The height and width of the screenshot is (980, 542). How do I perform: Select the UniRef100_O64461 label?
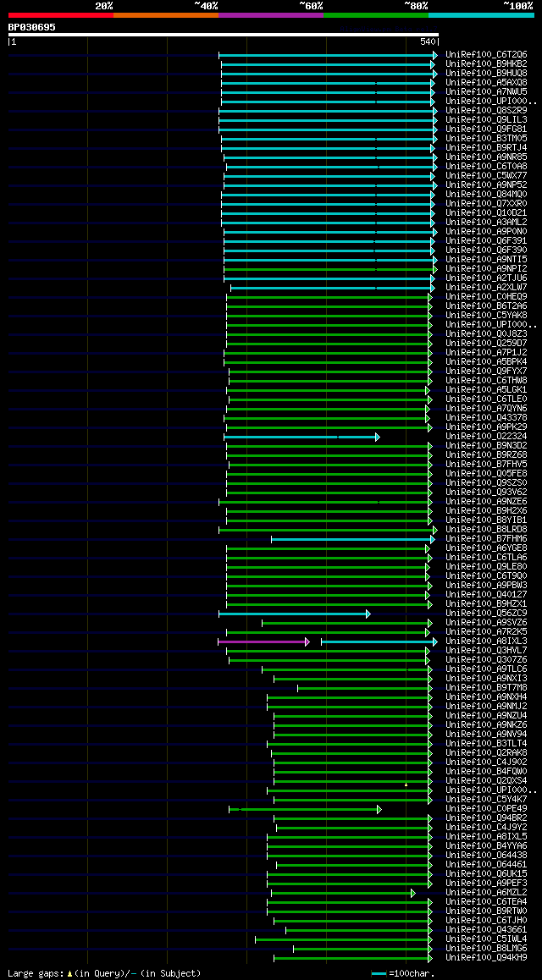coord(486,865)
